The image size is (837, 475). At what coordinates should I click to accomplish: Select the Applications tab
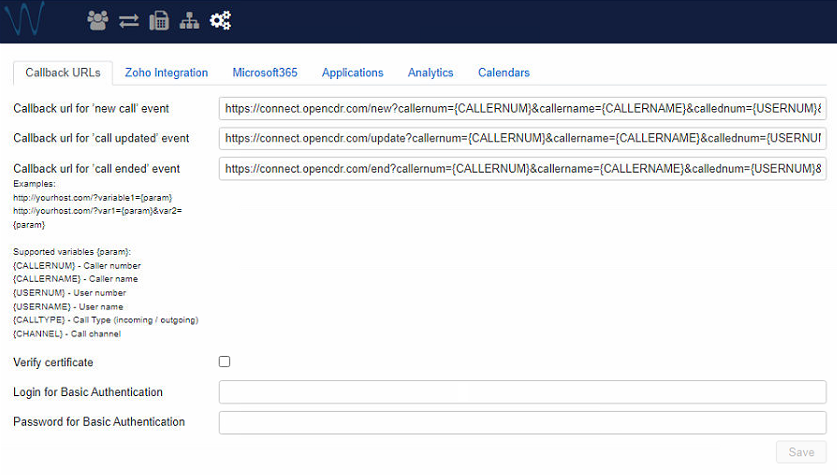(353, 73)
